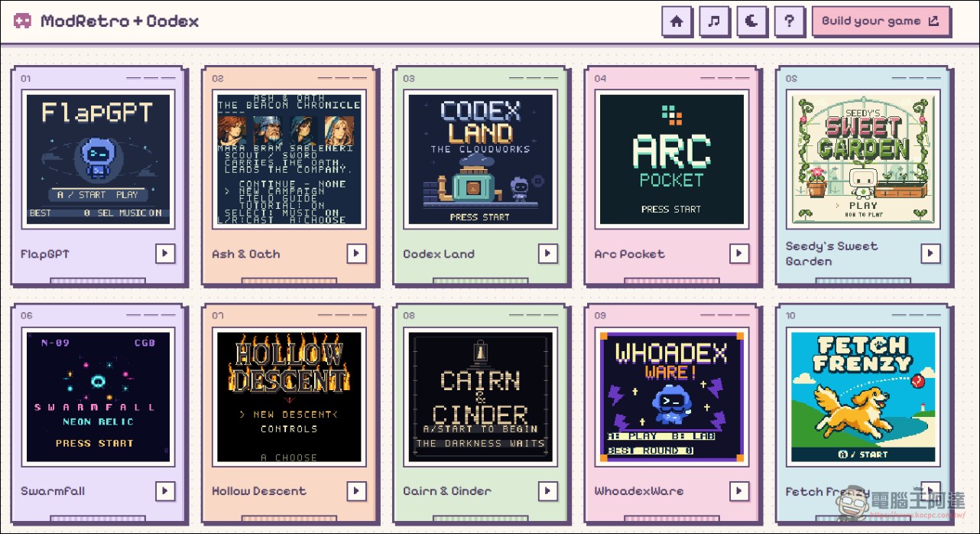Click card number 01 label
Viewport: 980px width, 534px height.
[26, 79]
